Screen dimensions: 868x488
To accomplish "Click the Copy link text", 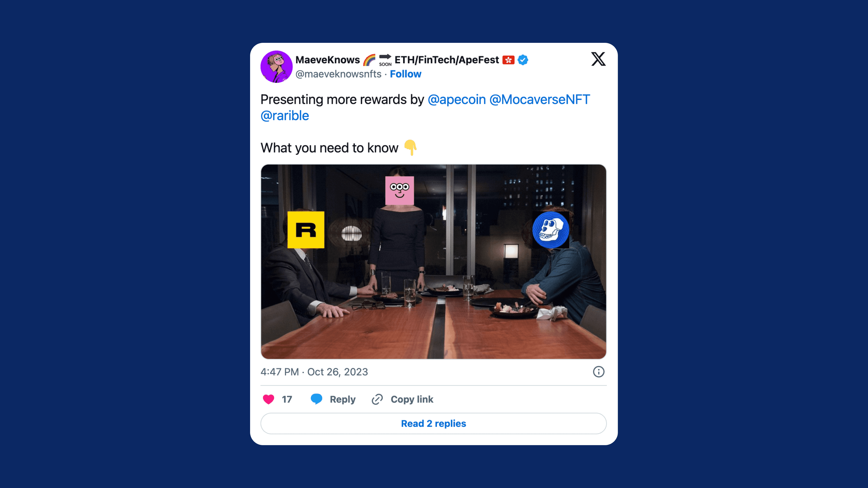I will point(412,399).
